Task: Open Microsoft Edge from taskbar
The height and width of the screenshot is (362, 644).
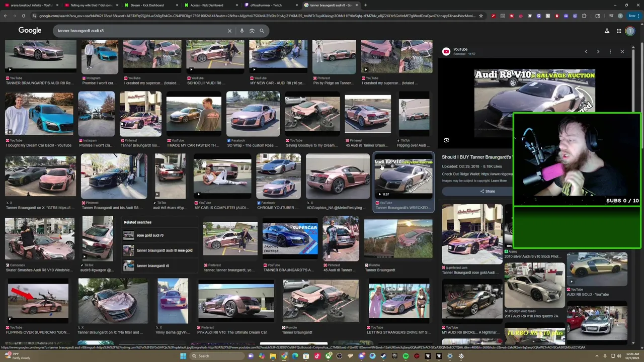Action: pyautogui.click(x=295, y=356)
